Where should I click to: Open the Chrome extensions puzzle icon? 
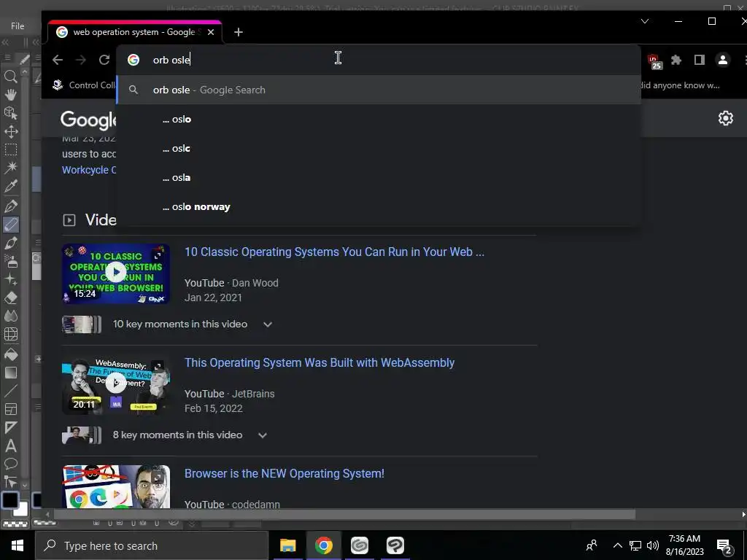coord(676,60)
